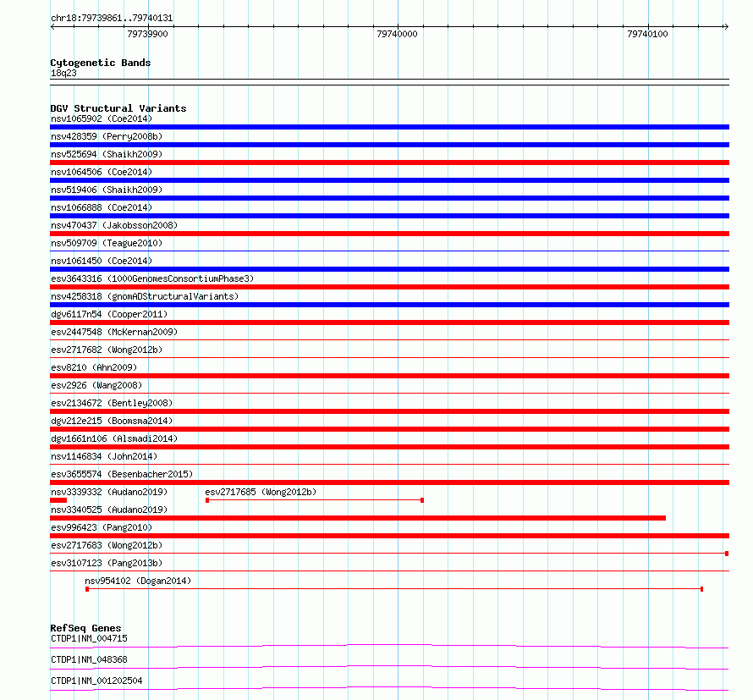The width and height of the screenshot is (753, 700).
Task: Click the thin blue line under nsv509709
Action: click(389, 251)
